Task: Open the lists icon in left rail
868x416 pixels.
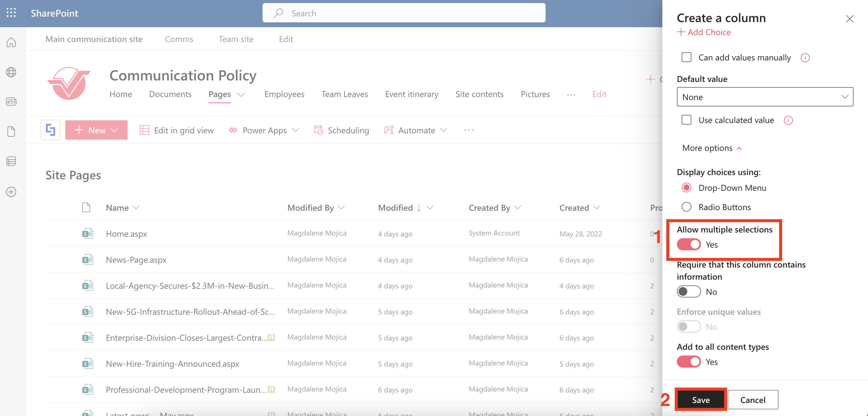Action: [x=11, y=161]
